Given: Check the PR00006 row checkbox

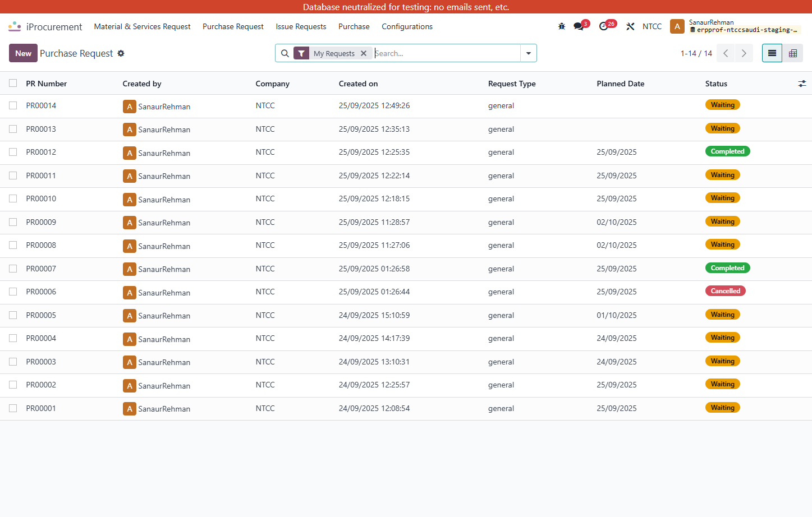Looking at the screenshot, I should click(13, 292).
